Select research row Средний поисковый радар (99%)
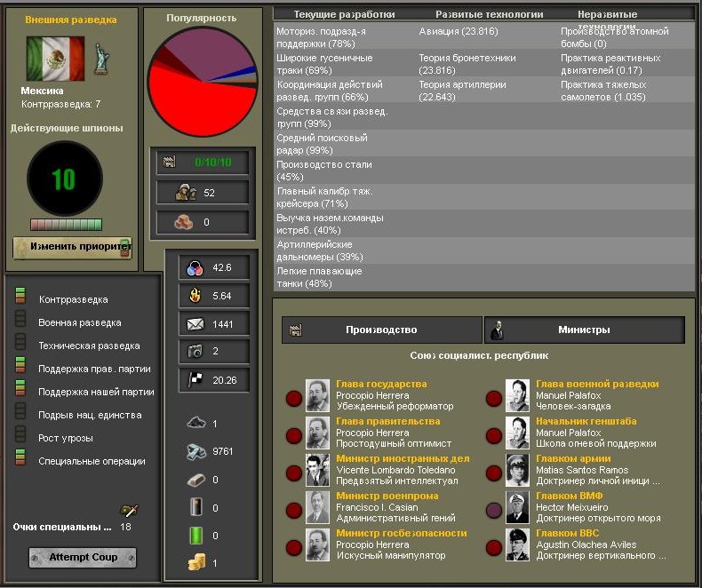Screen dimensions: 702x588 pos(322,144)
